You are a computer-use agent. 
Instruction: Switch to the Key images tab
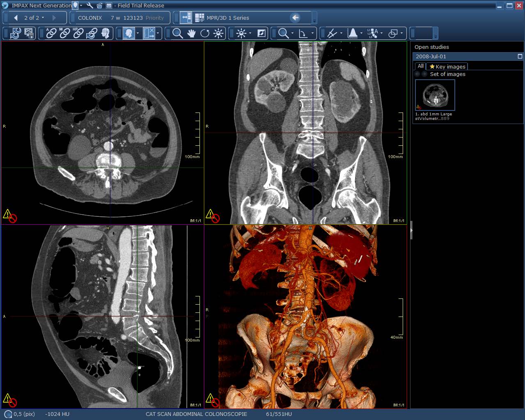(447, 67)
